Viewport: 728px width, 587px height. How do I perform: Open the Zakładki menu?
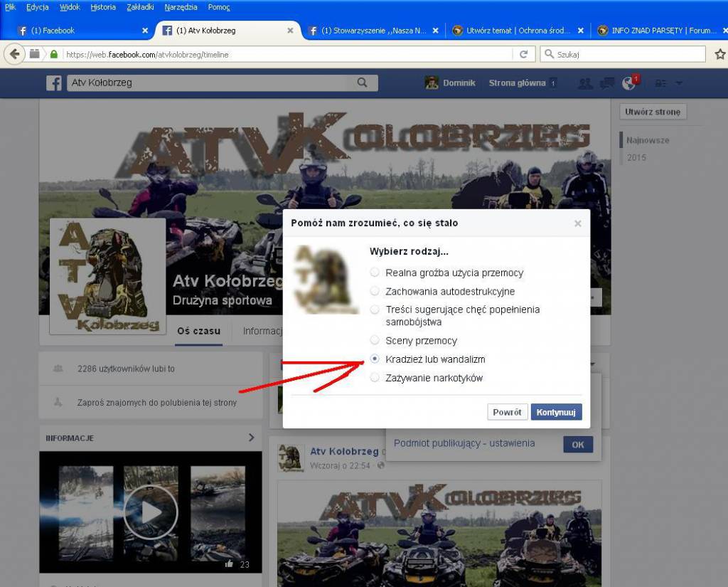point(140,7)
